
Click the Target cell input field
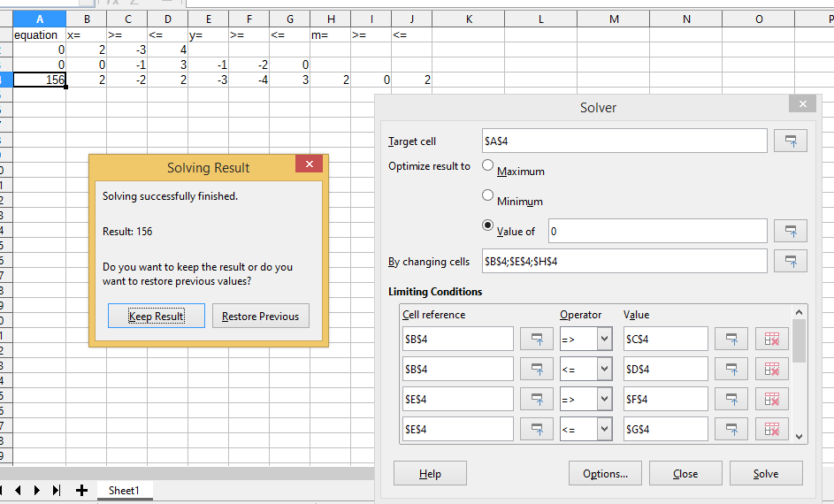pos(624,141)
